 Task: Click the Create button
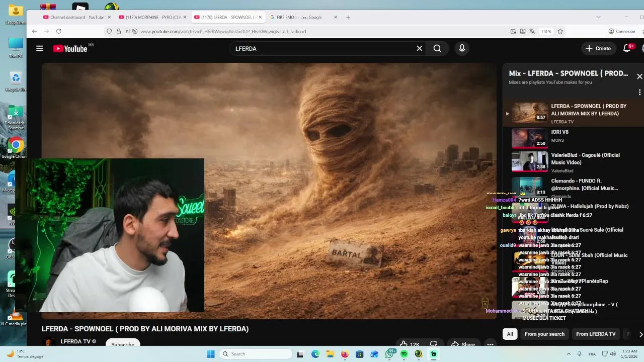598,48
